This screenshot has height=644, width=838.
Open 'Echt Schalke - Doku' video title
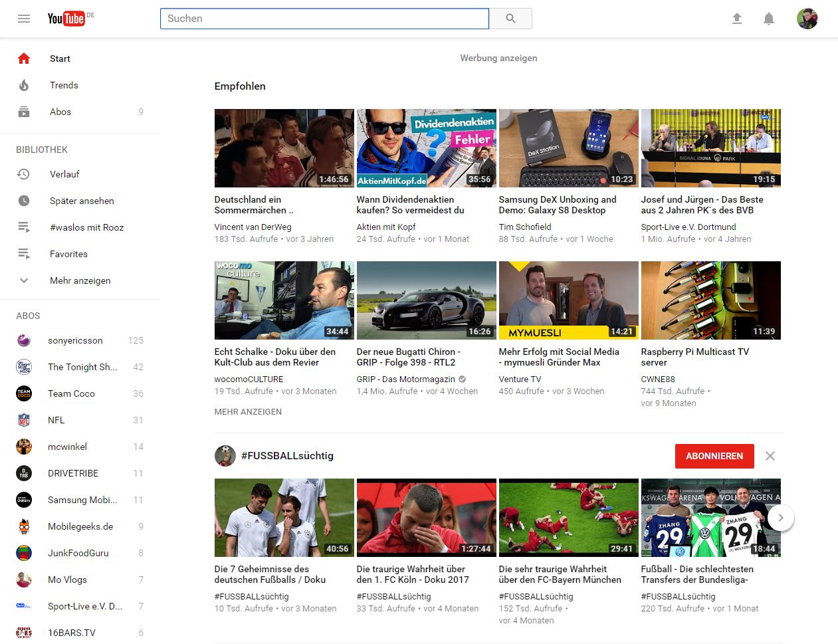pyautogui.click(x=275, y=357)
